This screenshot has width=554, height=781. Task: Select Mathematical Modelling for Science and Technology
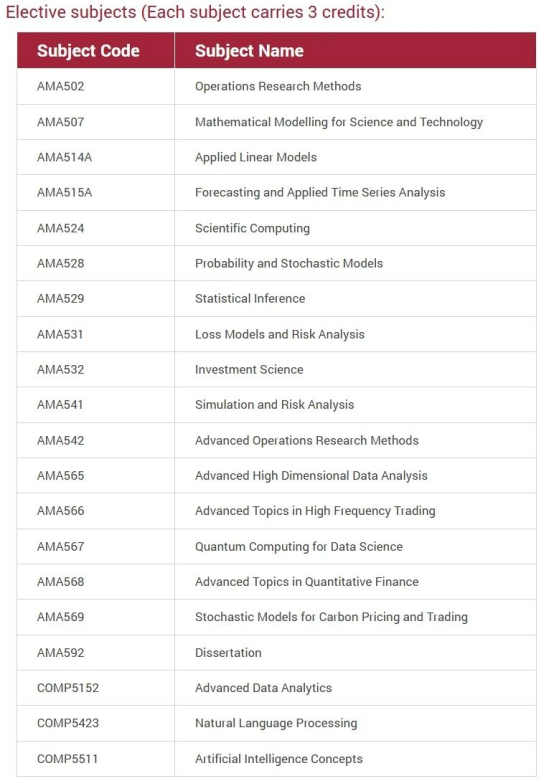pyautogui.click(x=339, y=122)
